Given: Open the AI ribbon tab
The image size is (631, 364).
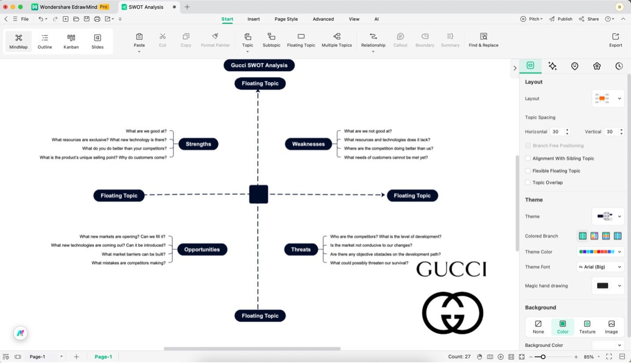Looking at the screenshot, I should (x=376, y=19).
